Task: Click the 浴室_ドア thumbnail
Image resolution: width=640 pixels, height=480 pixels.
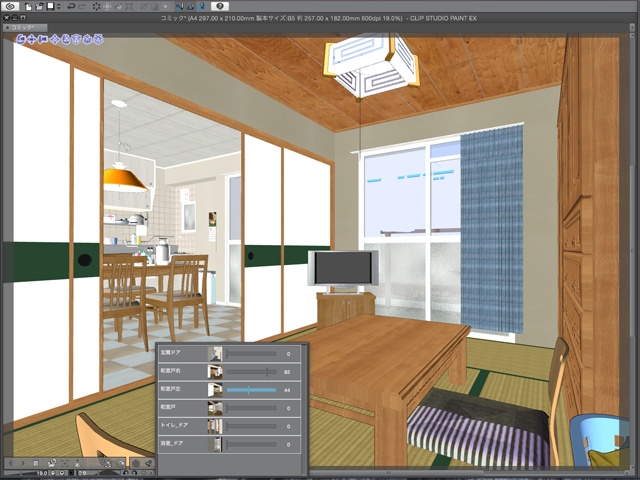Action: pos(215,444)
